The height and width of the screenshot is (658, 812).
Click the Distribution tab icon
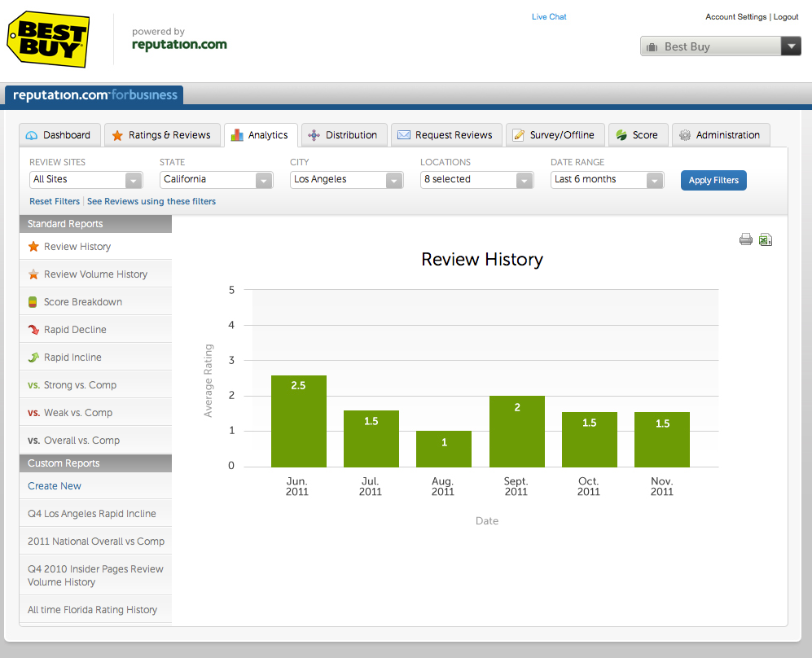tap(314, 135)
